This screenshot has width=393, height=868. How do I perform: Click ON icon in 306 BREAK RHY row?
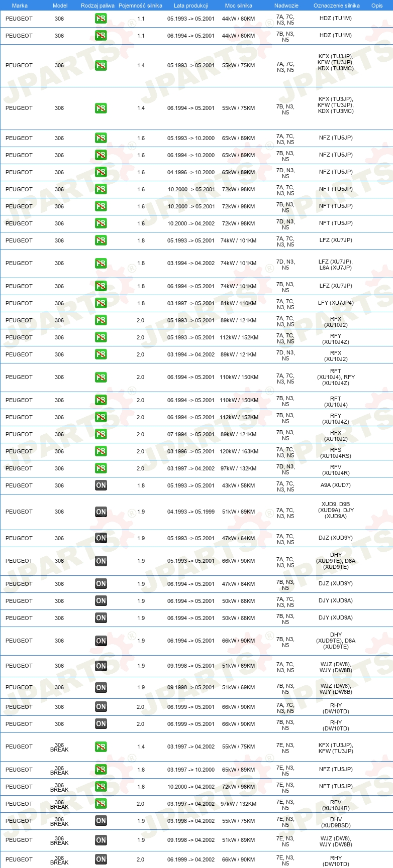[x=101, y=859]
